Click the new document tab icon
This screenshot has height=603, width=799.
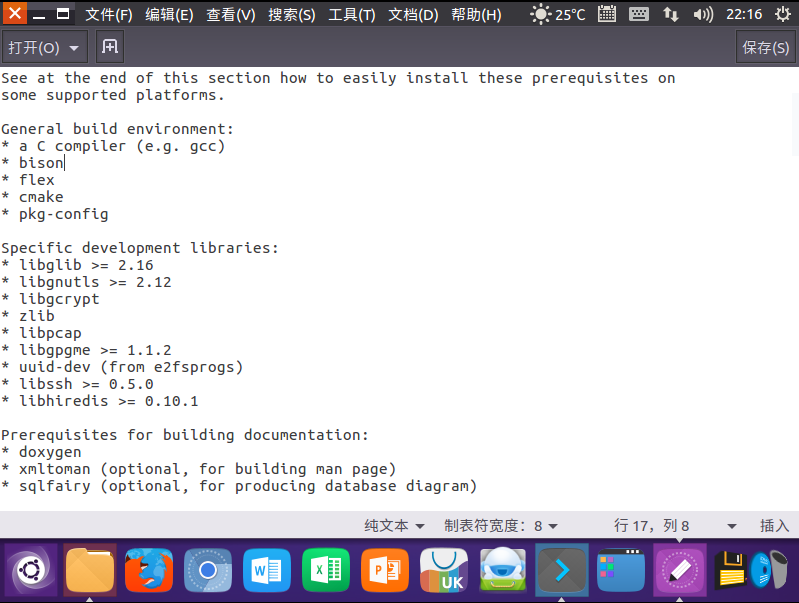[110, 47]
